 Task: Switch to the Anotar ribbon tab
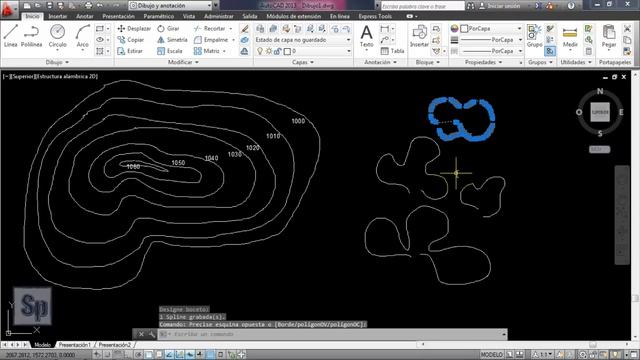(x=84, y=16)
